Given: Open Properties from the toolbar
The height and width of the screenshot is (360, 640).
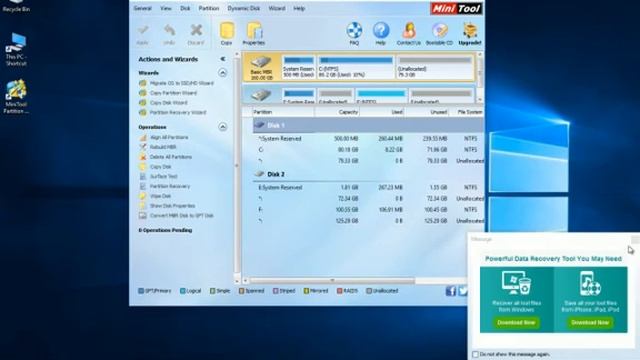Looking at the screenshot, I should click(x=254, y=33).
